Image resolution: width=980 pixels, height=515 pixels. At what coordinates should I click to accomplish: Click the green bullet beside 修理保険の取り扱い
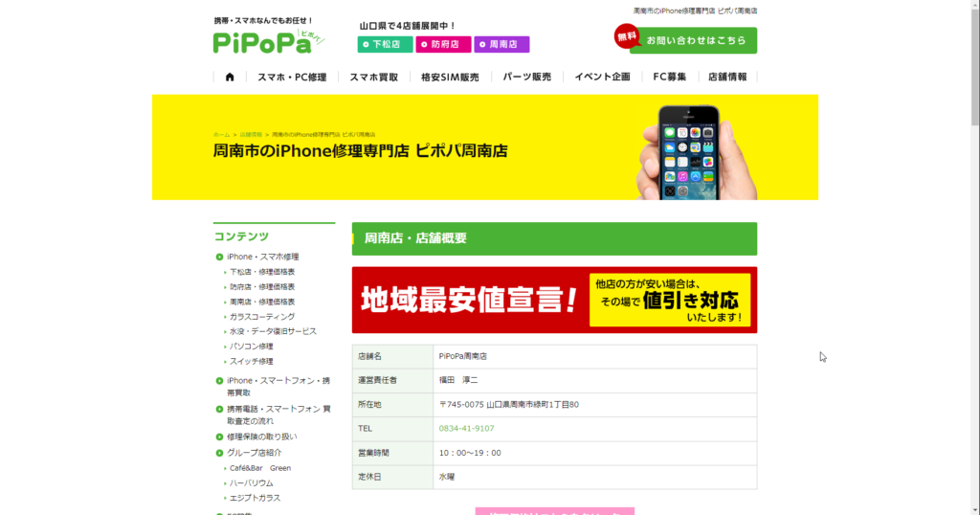(x=219, y=437)
